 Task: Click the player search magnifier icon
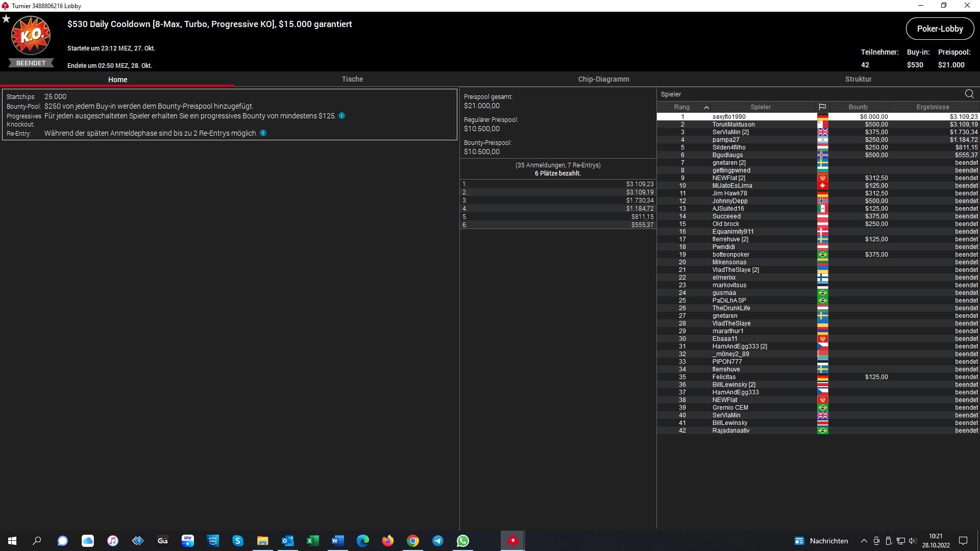[969, 94]
